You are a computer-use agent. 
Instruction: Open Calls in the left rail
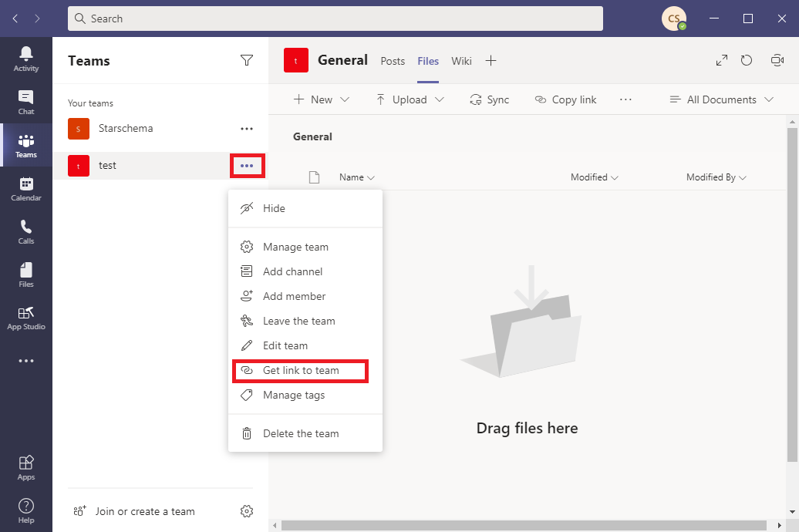[x=26, y=232]
